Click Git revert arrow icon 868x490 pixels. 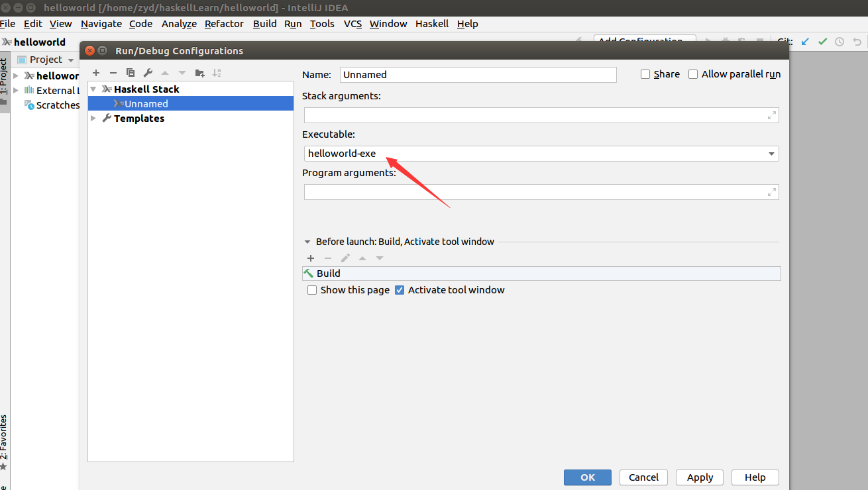pyautogui.click(x=857, y=41)
